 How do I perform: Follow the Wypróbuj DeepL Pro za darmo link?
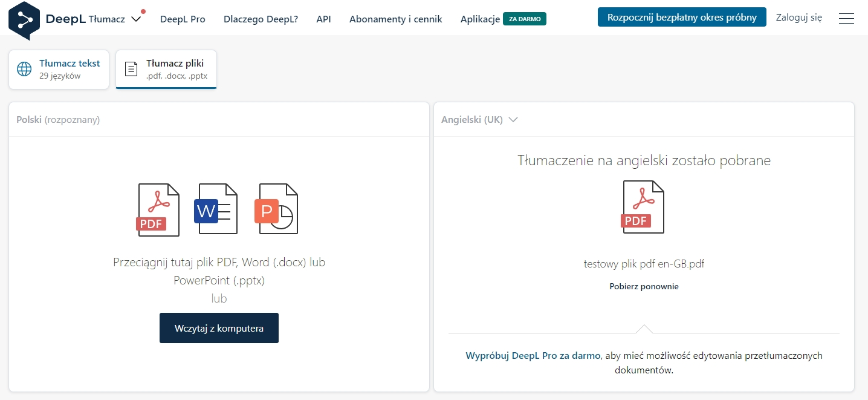533,356
